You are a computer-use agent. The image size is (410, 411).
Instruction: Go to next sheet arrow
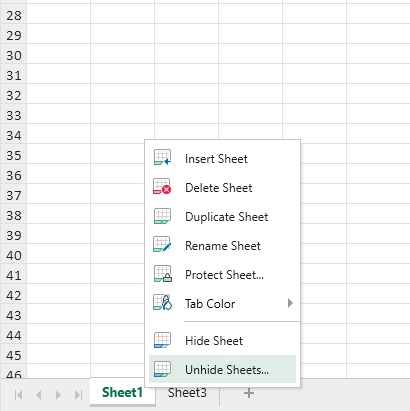click(58, 395)
